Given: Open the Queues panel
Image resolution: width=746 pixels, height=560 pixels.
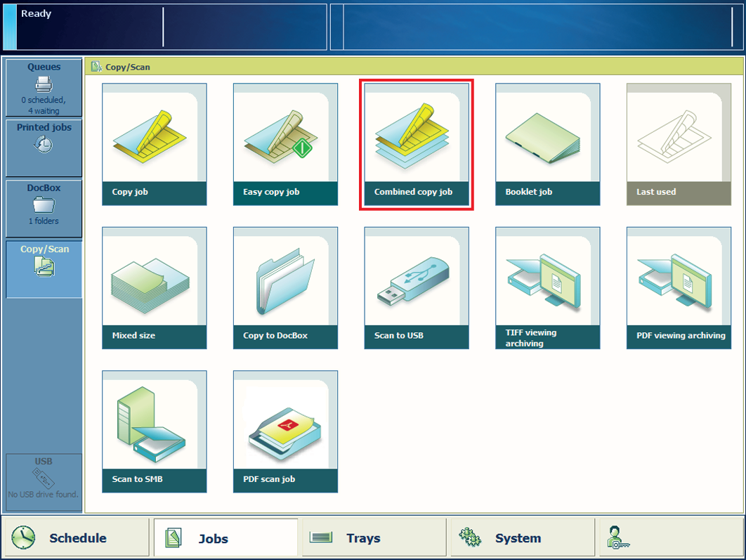Looking at the screenshot, I should [x=44, y=88].
